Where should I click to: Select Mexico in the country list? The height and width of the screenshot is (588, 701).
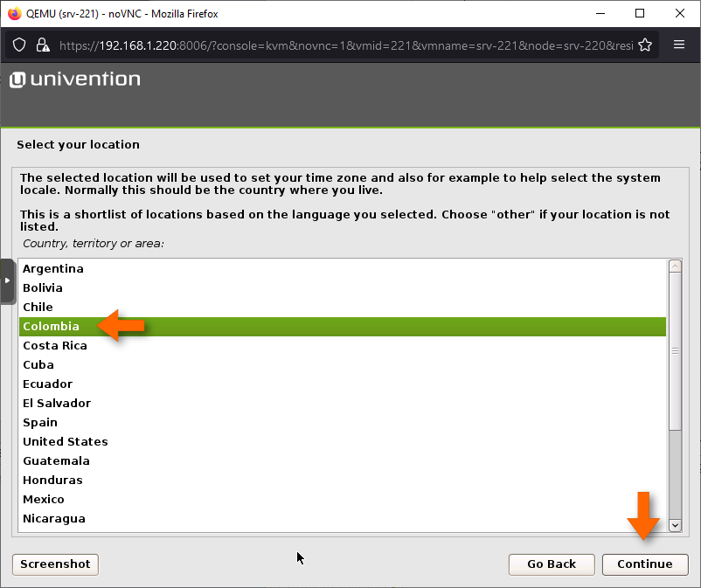pyautogui.click(x=44, y=500)
